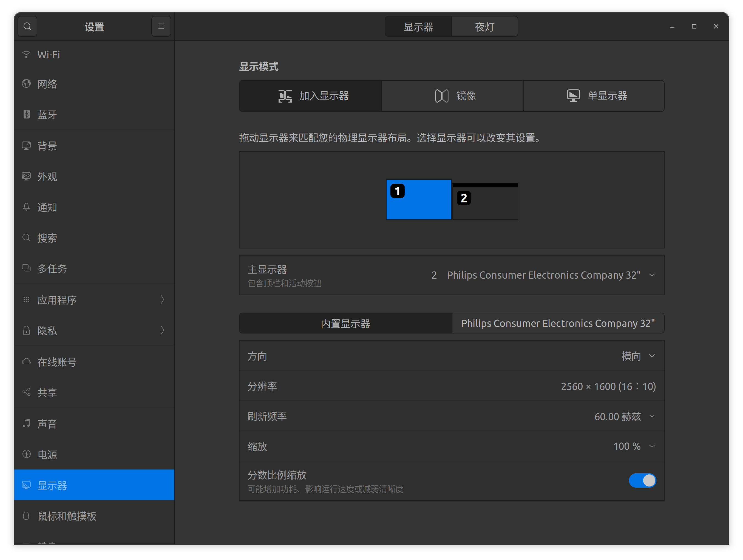Switch to the 夜灯 header tab
The height and width of the screenshot is (560, 743).
(x=484, y=27)
